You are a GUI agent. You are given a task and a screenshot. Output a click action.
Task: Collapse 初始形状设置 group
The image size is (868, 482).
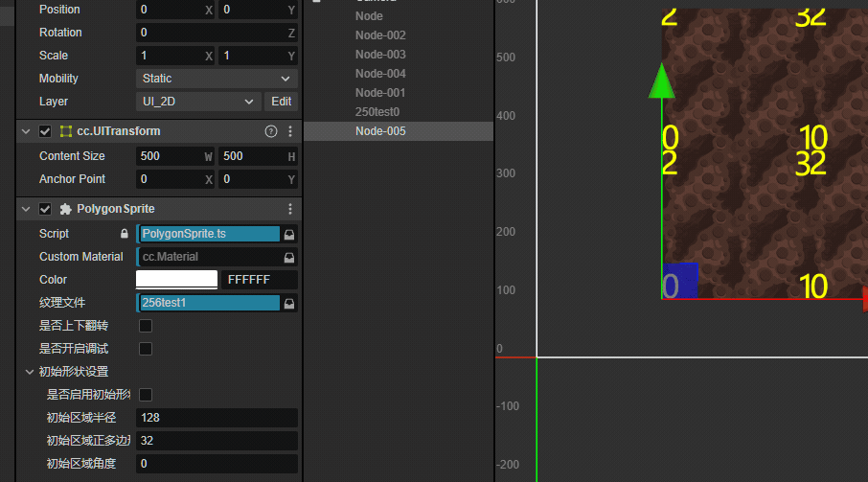coord(30,372)
